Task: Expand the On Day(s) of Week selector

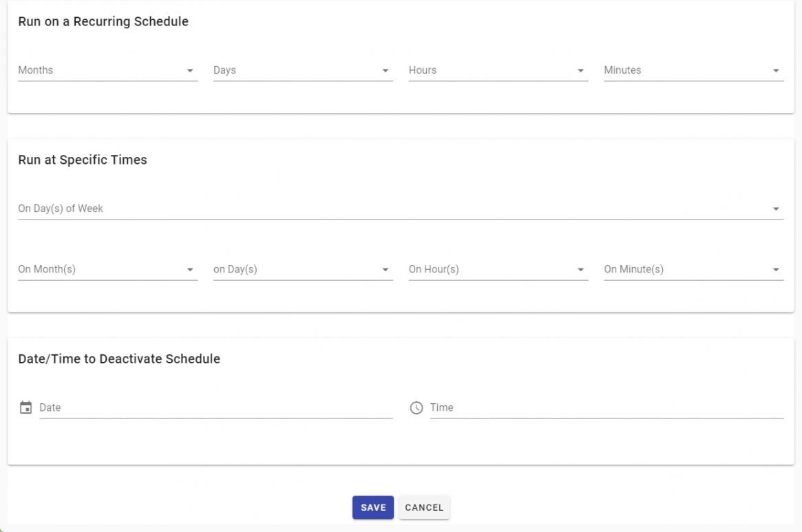Action: [401, 209]
